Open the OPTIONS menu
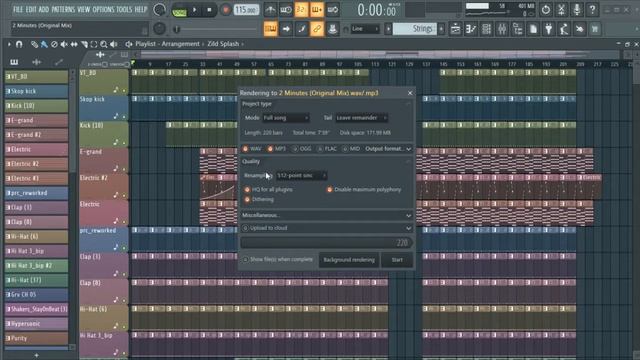This screenshot has width=640, height=360. (x=104, y=9)
